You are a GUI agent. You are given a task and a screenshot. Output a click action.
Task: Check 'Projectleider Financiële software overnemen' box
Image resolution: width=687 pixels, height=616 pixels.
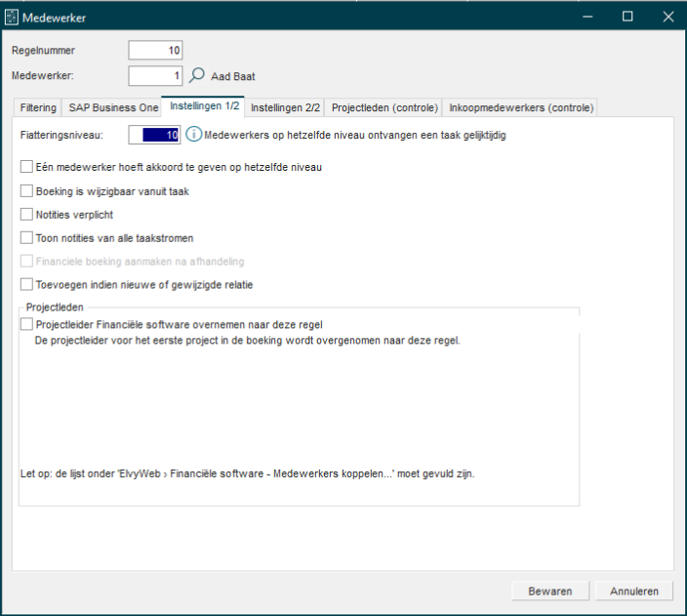27,325
